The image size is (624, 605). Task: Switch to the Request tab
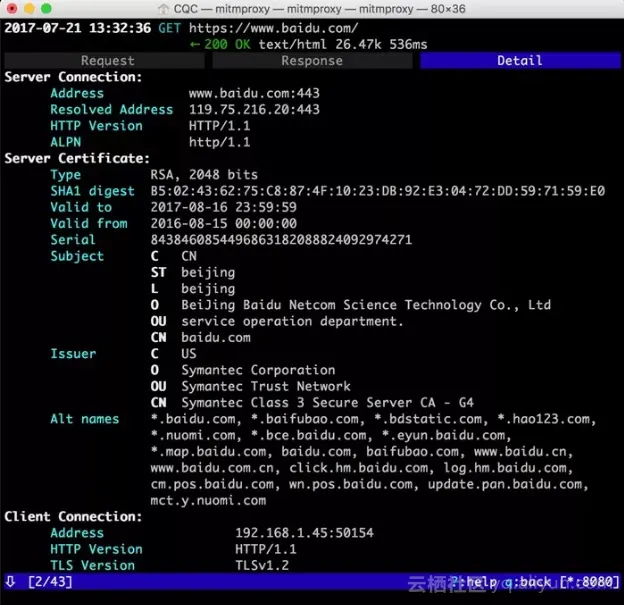pos(105,60)
